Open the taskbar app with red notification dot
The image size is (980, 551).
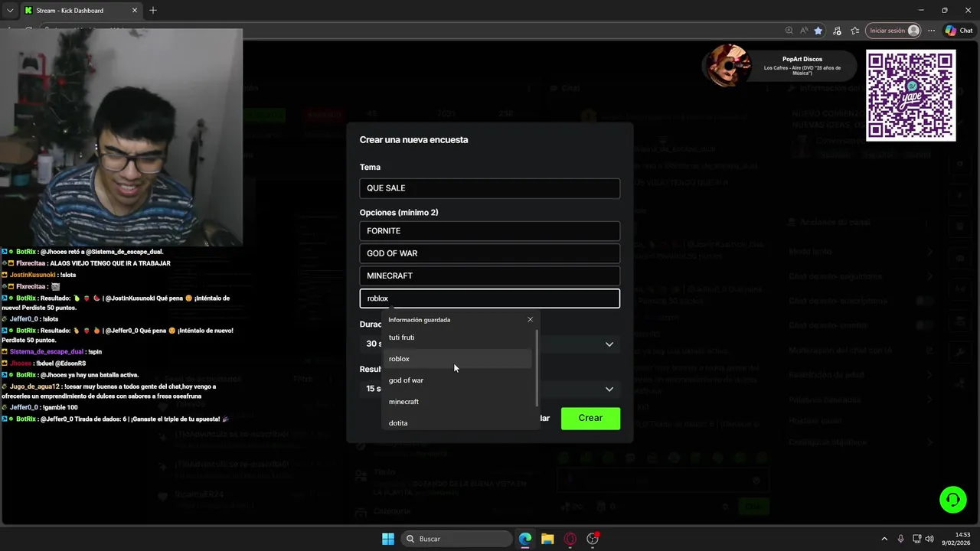click(593, 539)
